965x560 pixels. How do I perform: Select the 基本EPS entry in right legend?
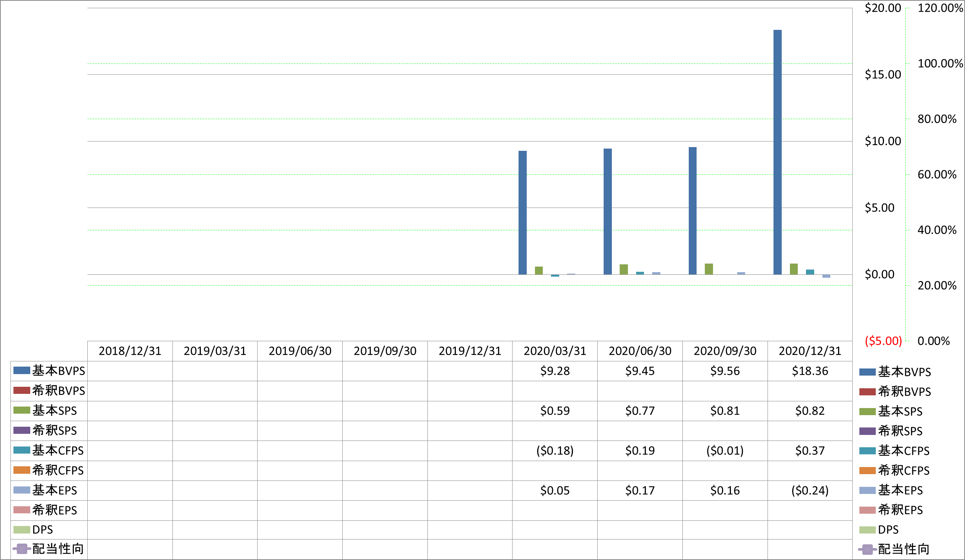(891, 490)
